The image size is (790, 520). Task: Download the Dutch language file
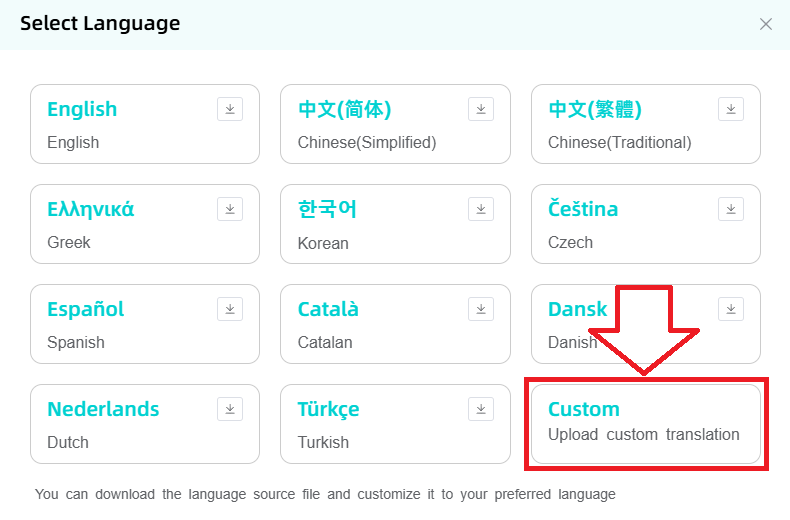point(230,409)
